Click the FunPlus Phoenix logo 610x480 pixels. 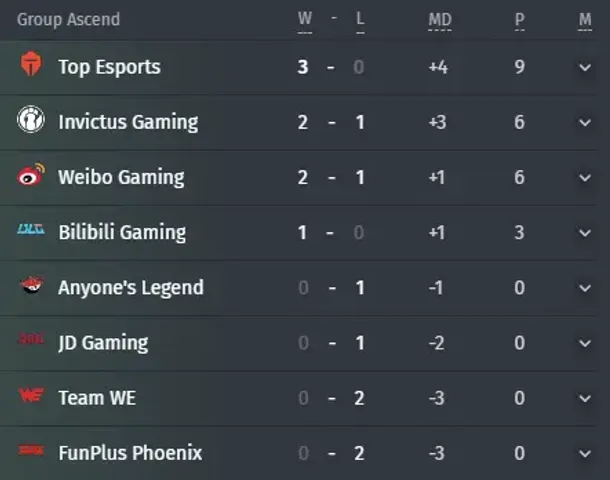pos(31,450)
